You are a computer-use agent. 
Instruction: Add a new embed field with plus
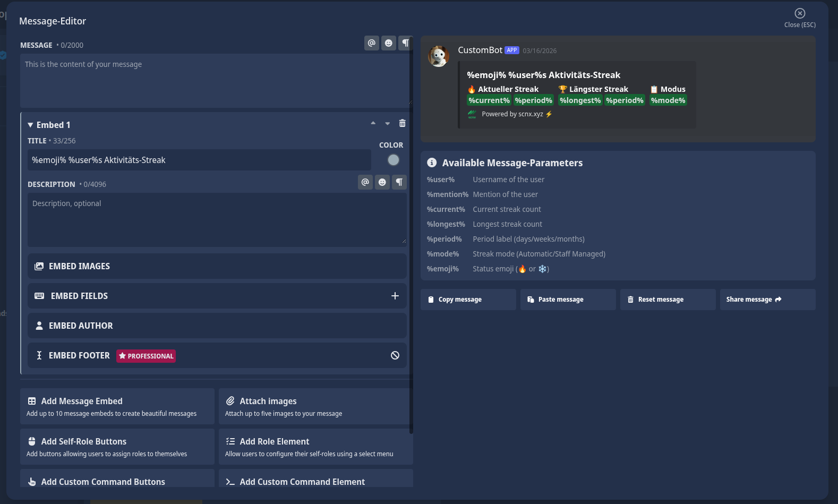tap(395, 296)
